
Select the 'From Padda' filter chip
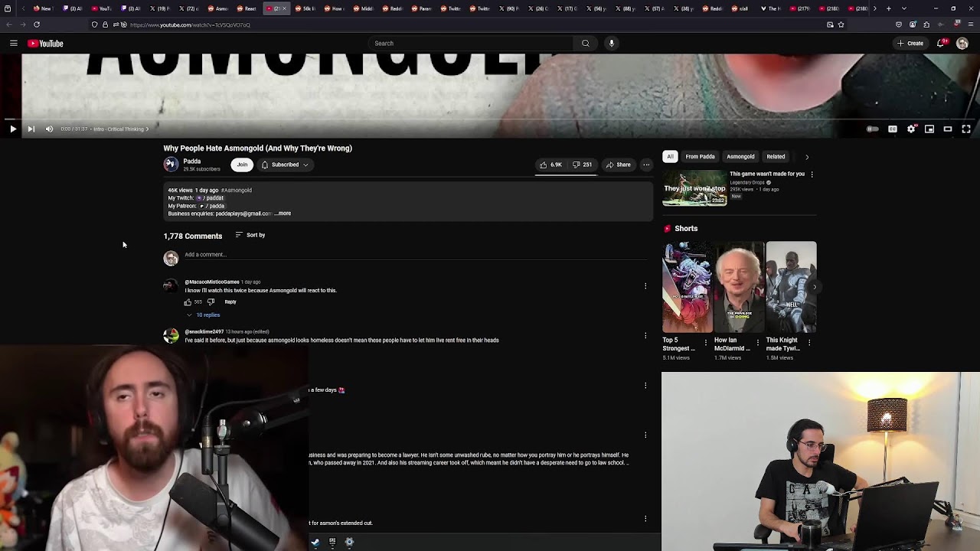point(700,157)
